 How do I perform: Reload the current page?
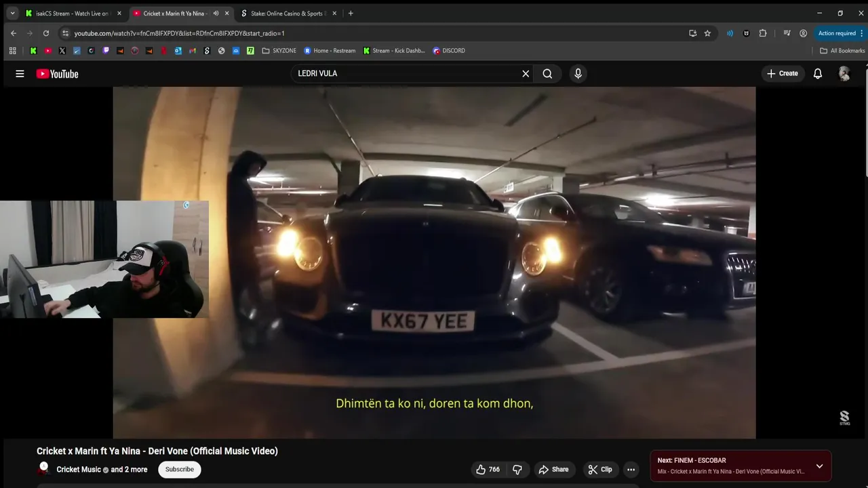[46, 33]
